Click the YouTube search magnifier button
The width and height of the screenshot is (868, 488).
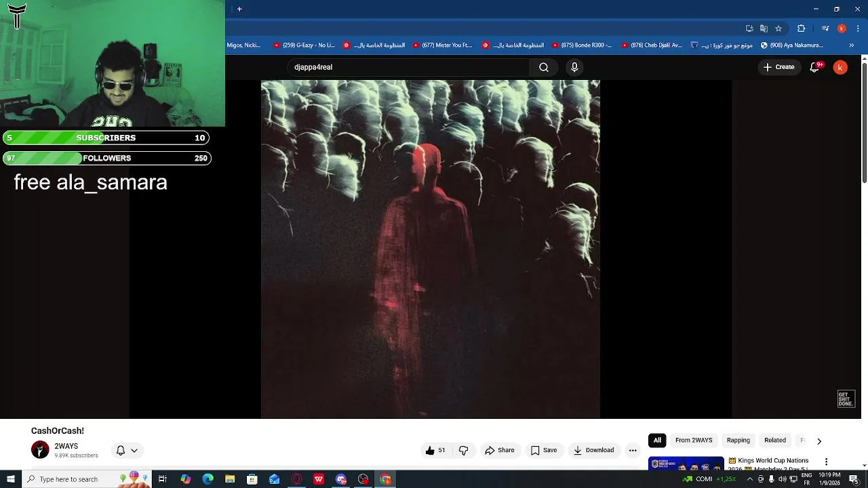(x=544, y=67)
